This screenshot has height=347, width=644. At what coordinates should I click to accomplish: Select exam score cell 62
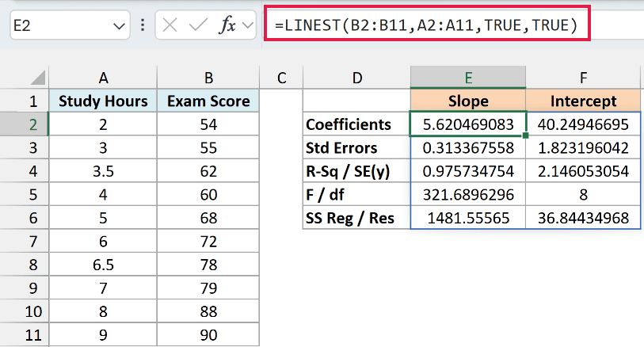pyautogui.click(x=208, y=171)
